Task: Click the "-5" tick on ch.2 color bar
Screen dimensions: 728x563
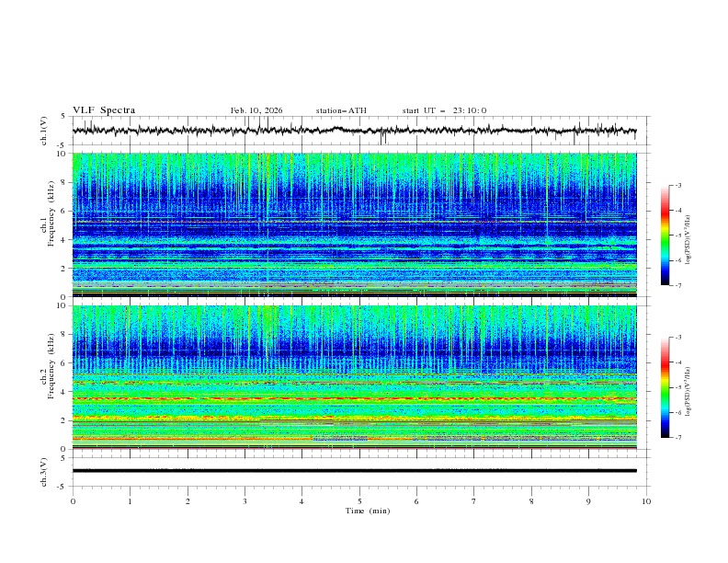Action: coord(678,387)
